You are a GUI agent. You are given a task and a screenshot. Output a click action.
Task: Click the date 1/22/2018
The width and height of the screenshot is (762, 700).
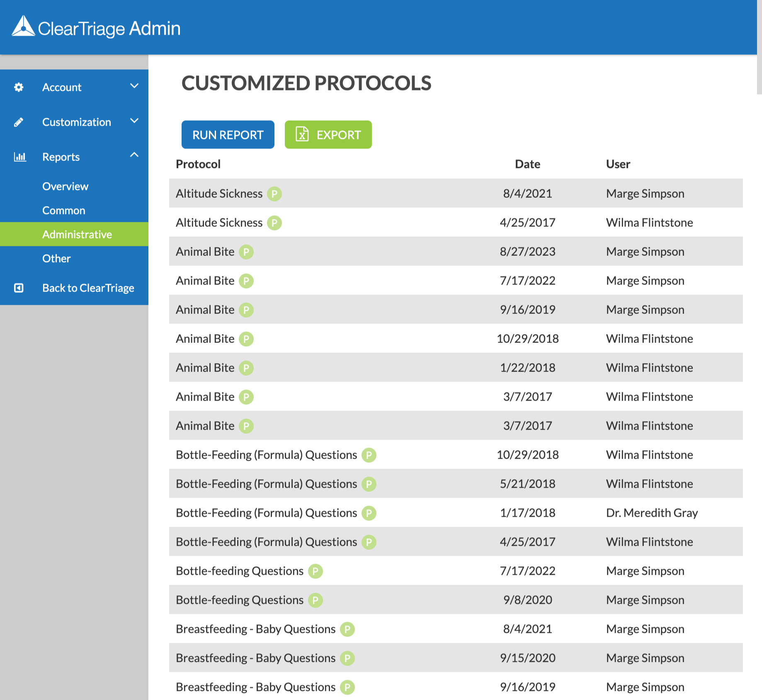coord(527,368)
